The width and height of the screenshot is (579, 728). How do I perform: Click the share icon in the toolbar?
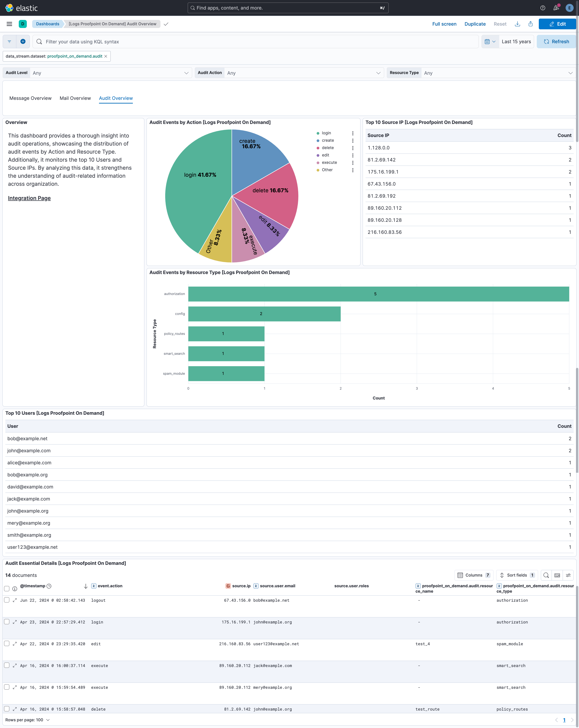point(530,24)
